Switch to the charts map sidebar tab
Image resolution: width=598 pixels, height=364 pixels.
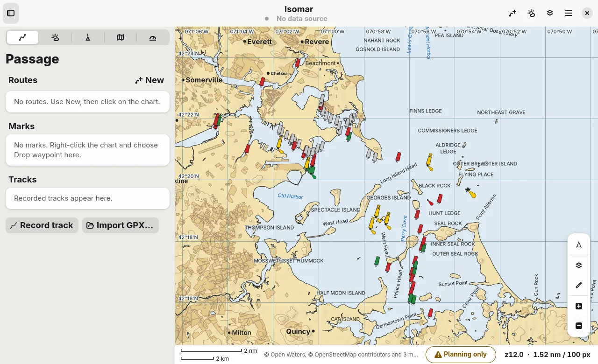coord(121,37)
